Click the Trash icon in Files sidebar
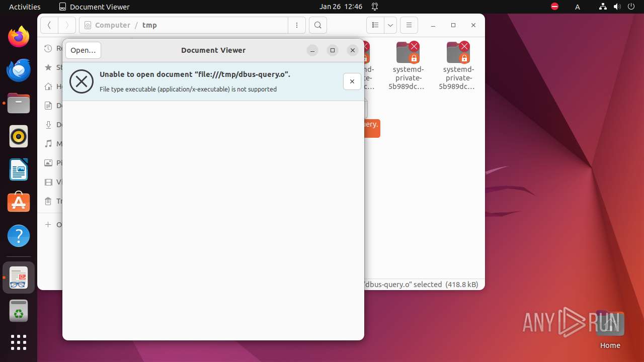644x362 pixels. tap(48, 201)
